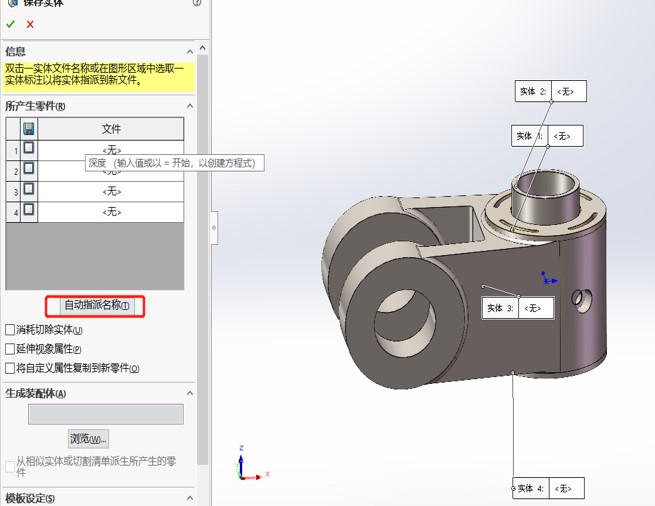Click the panel splitter collapse handle
The image size is (655, 506).
point(214,228)
